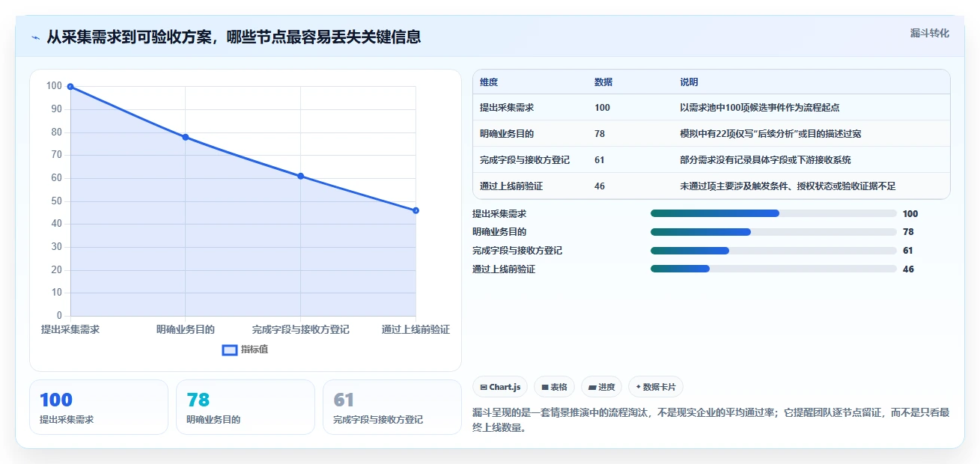Click the x-axis label 通过上线前验证 on the chart
980x464 pixels.
click(416, 329)
